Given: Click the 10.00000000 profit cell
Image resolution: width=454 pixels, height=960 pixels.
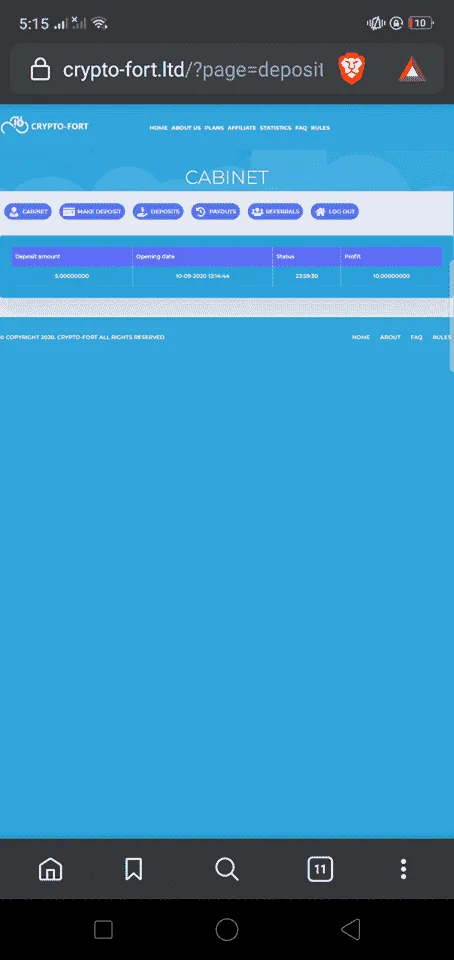Looking at the screenshot, I should tap(391, 276).
